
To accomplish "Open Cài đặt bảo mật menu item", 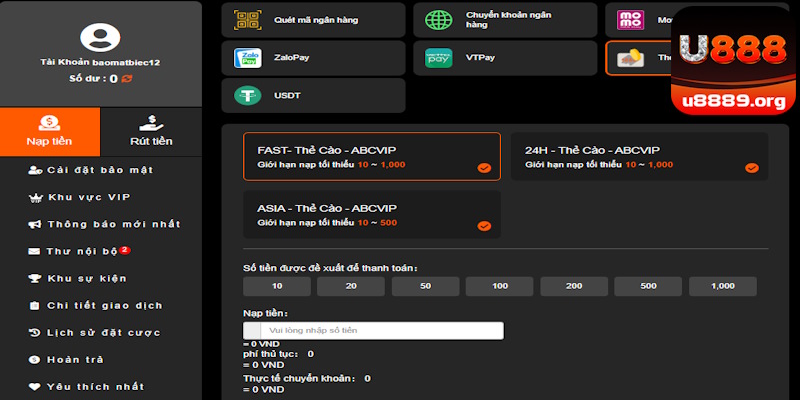I will click(100, 170).
